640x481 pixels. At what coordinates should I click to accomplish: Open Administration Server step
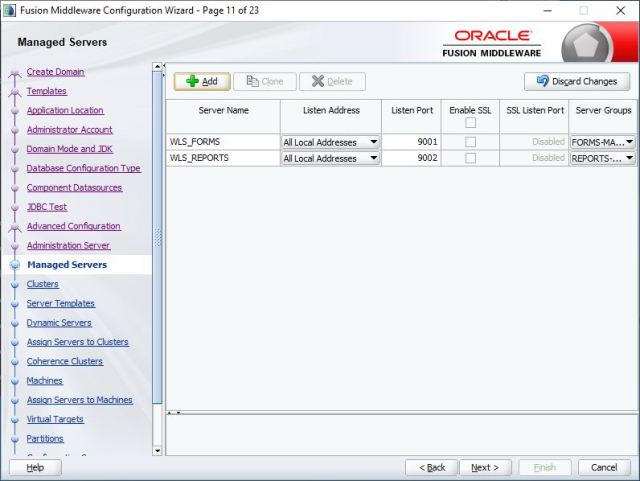[68, 245]
